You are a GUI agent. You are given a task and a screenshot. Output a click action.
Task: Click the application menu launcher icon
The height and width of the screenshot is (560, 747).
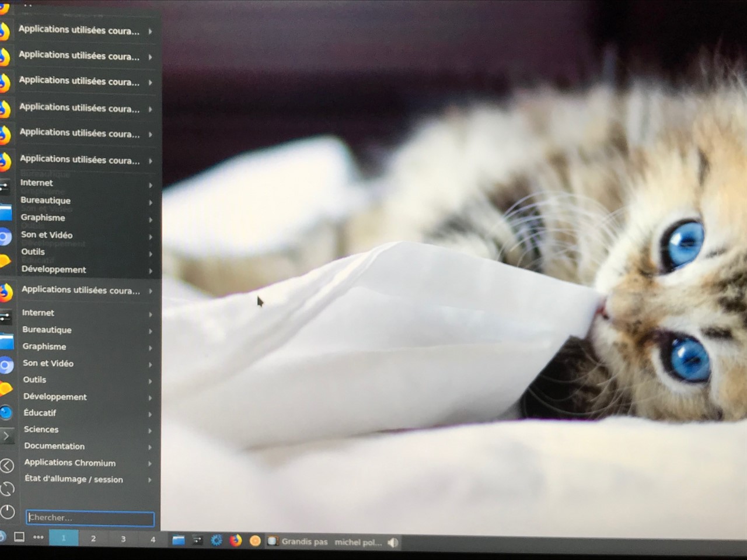point(2,537)
